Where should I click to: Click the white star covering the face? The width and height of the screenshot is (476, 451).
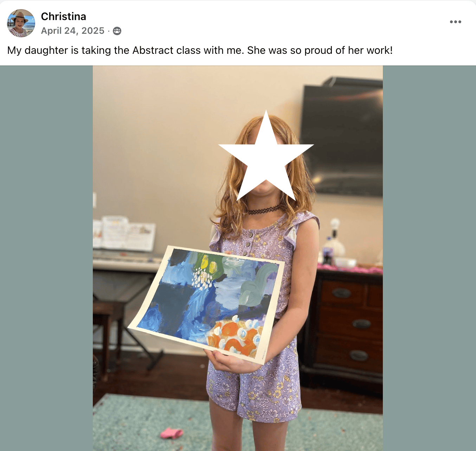(x=266, y=157)
